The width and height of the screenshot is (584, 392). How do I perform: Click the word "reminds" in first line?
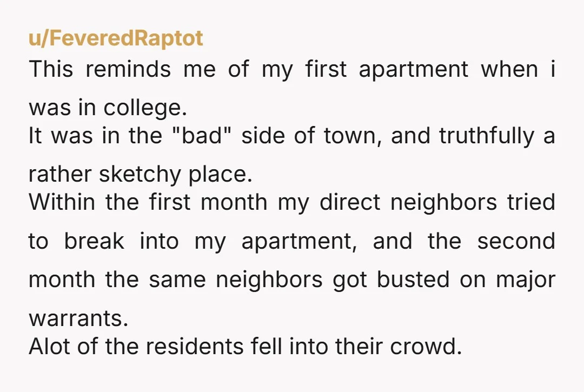128,69
